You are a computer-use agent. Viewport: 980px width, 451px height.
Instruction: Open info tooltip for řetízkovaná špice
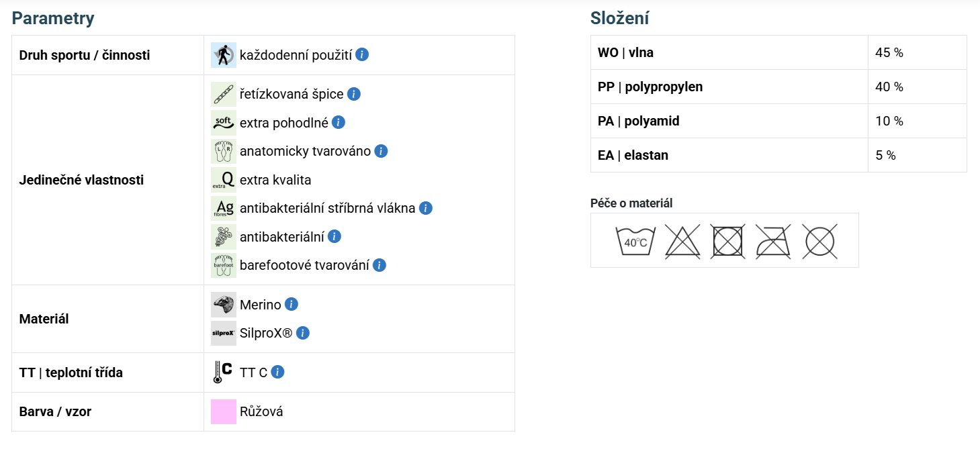(x=354, y=94)
